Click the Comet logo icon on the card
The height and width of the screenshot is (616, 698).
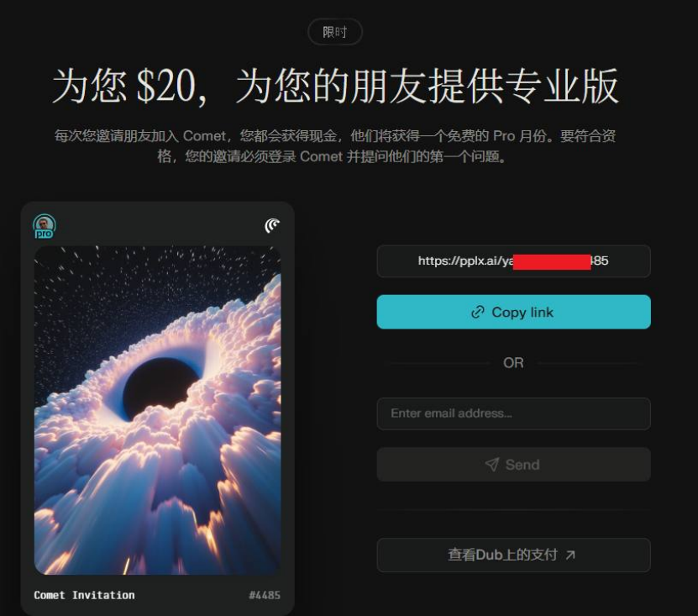272,225
